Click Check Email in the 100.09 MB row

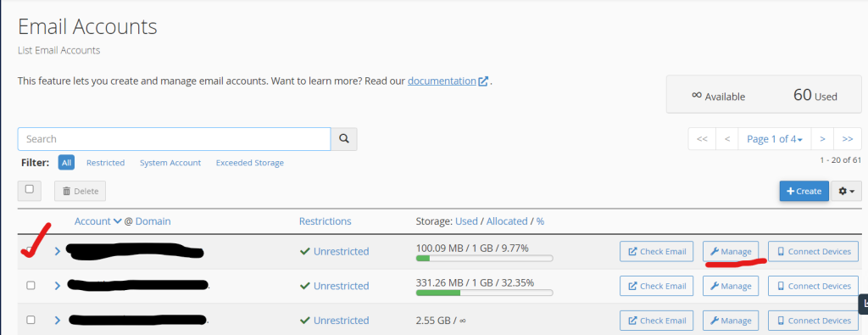[x=657, y=251]
